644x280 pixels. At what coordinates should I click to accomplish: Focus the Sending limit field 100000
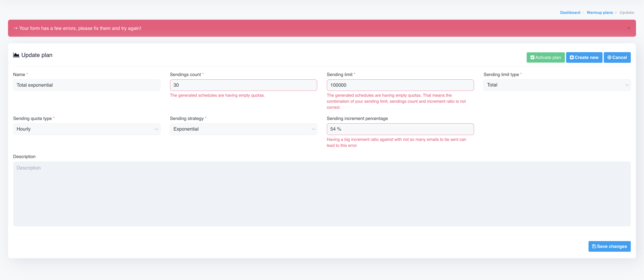pyautogui.click(x=400, y=85)
